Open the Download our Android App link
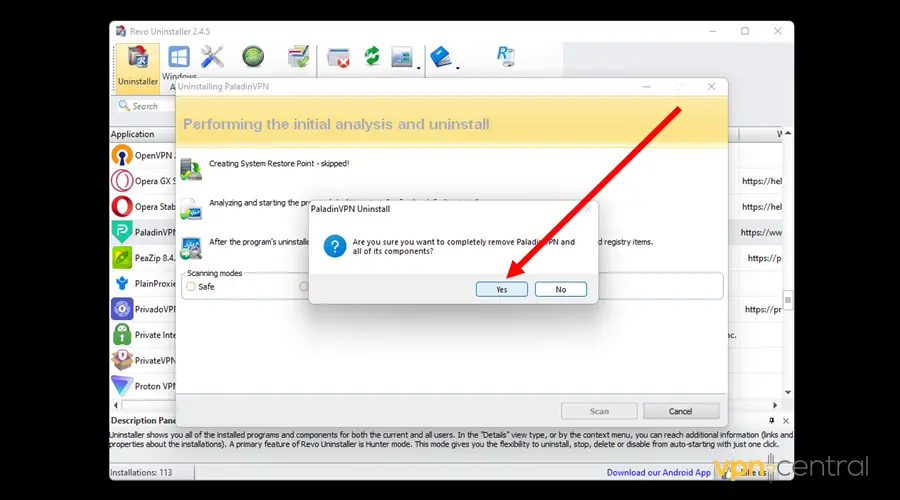Screen dimensions: 900x500 click(659, 472)
